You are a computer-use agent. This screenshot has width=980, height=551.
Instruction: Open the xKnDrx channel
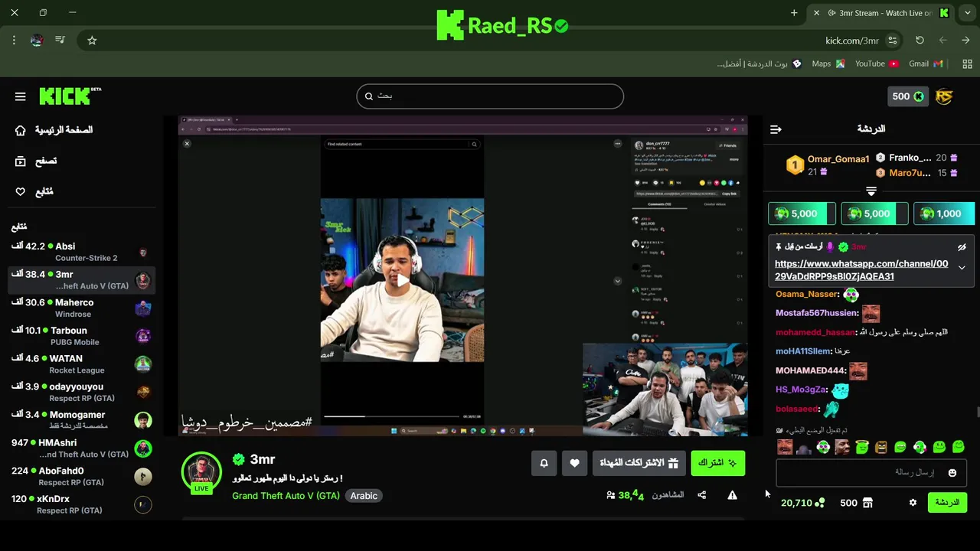tap(81, 504)
